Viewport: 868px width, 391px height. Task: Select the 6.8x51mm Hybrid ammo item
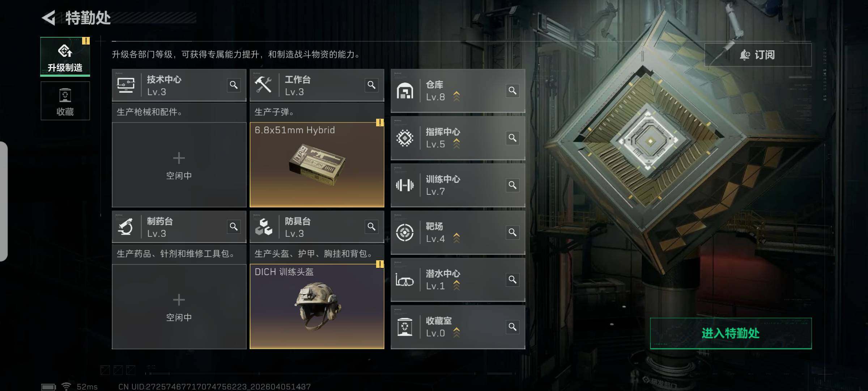(x=317, y=165)
